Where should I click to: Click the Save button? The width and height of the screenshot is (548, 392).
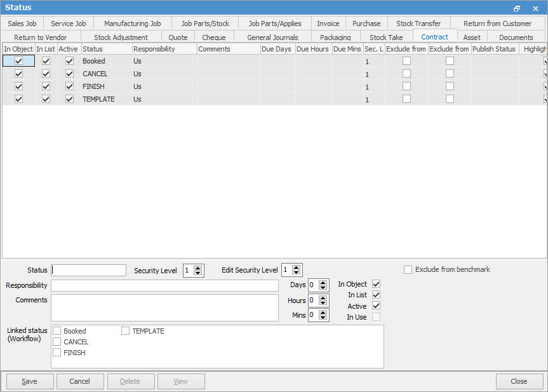[29, 381]
